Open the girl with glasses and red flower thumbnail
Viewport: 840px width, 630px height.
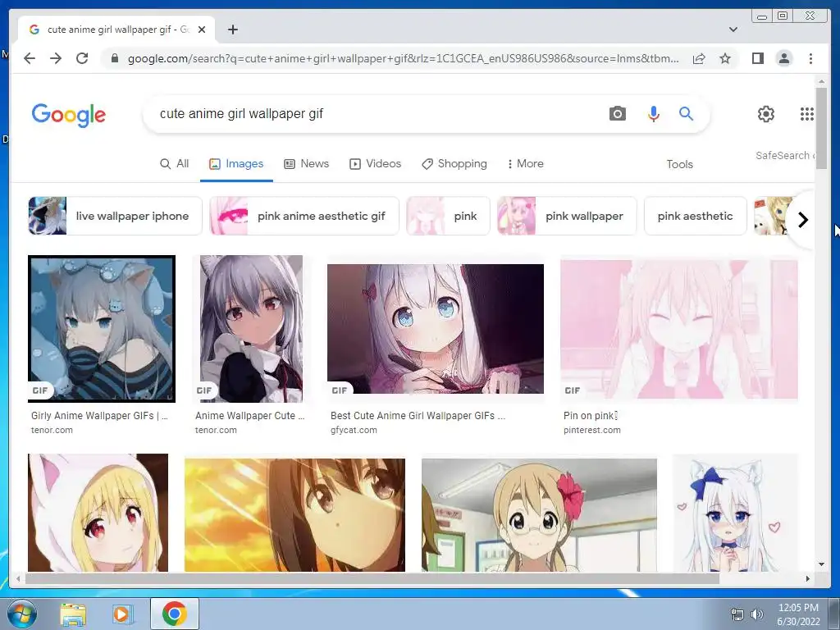point(540,515)
